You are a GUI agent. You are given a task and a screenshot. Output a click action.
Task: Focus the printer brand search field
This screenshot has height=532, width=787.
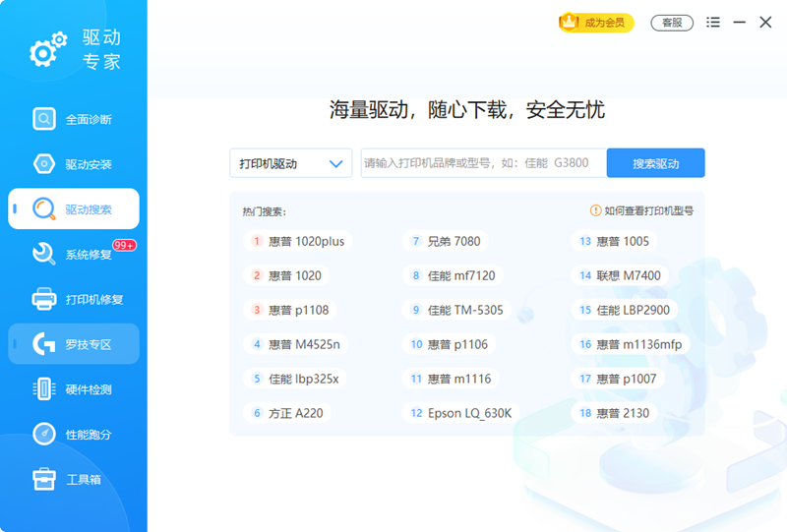coord(483,162)
